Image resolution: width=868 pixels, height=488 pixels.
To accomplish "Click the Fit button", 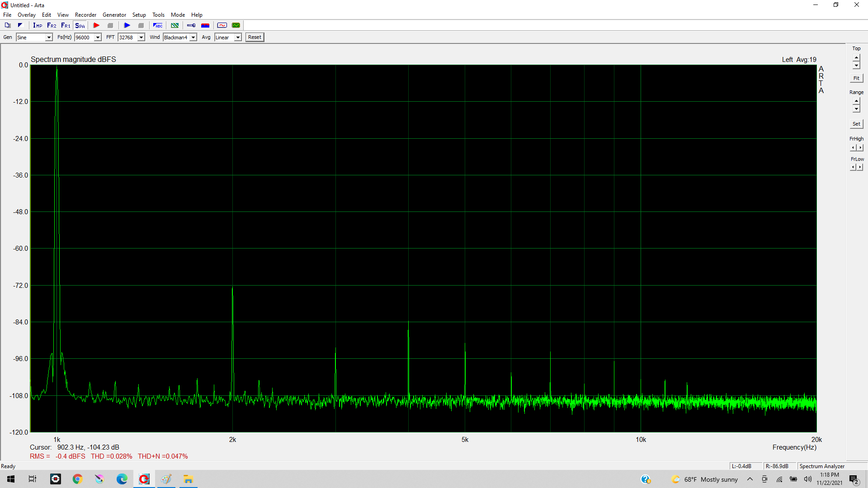I will click(856, 78).
